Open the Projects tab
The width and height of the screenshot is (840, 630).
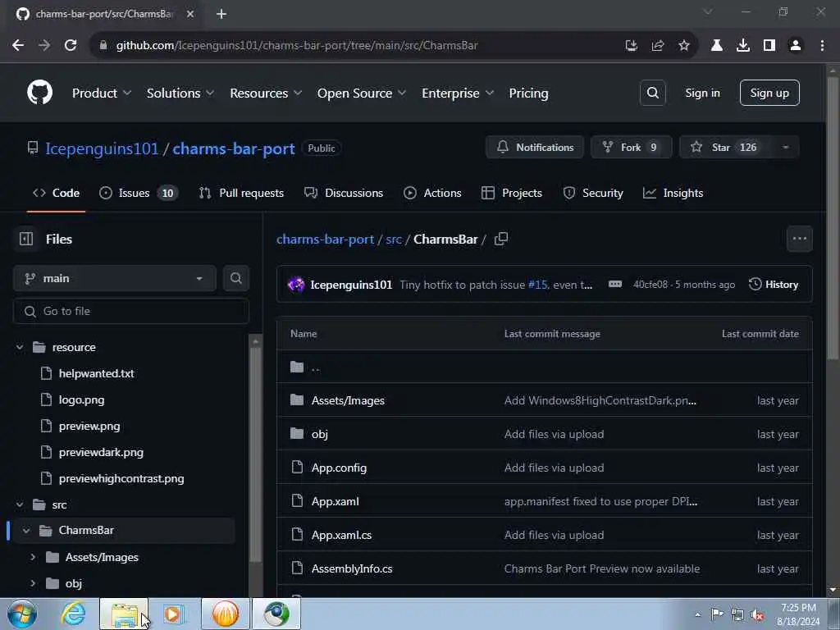[x=512, y=193]
